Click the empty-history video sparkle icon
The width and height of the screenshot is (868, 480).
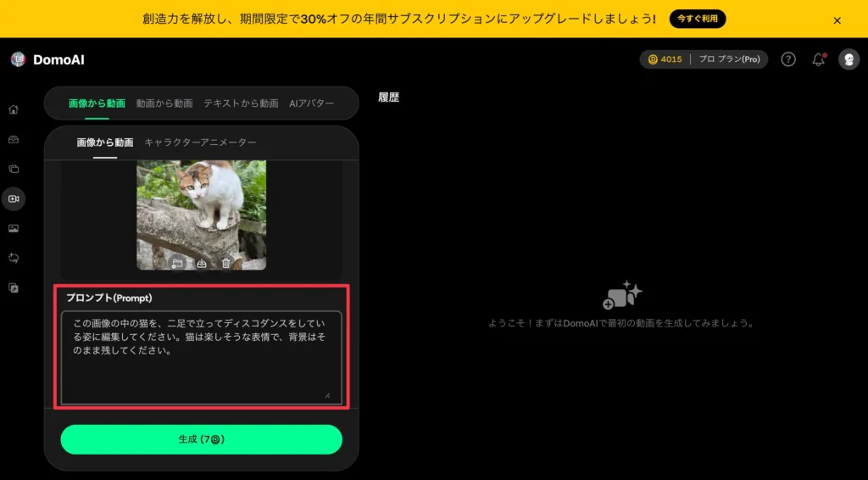622,295
